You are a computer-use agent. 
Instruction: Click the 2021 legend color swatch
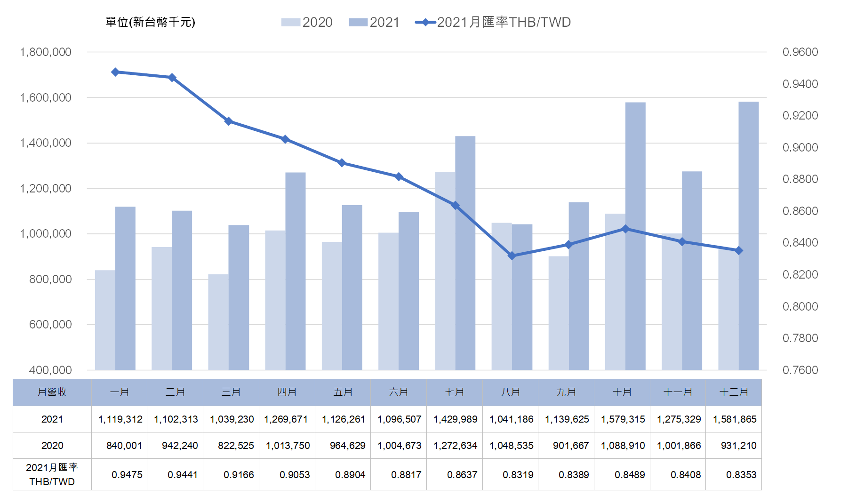click(358, 22)
